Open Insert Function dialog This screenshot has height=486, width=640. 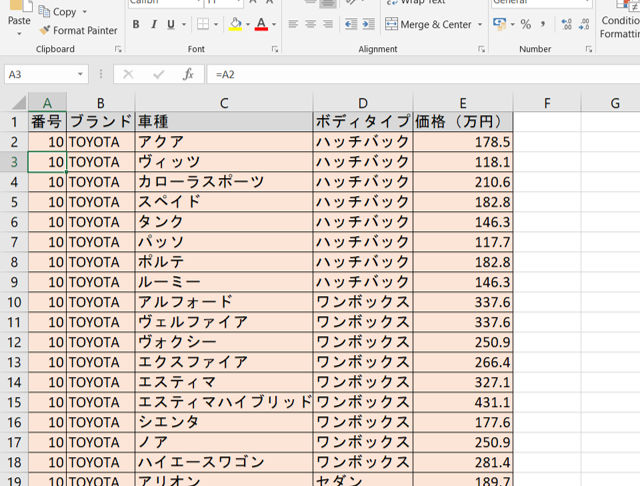coord(188,74)
